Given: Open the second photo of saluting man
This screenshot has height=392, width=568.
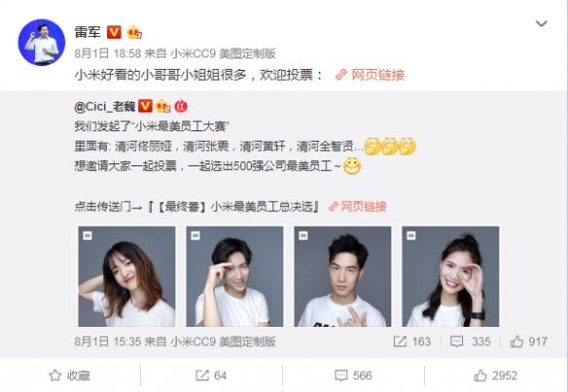Looking at the screenshot, I should coord(234,276).
